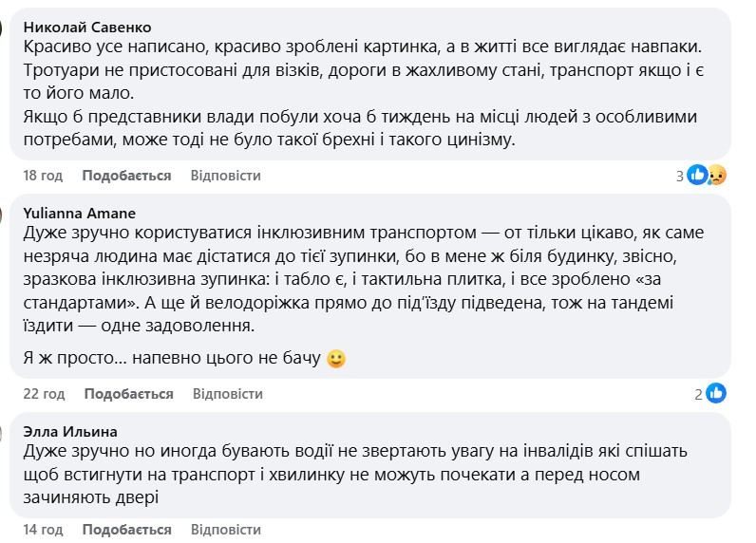The image size is (756, 543).
Task: Open Николай Савенко's profile name
Action: click(85, 28)
